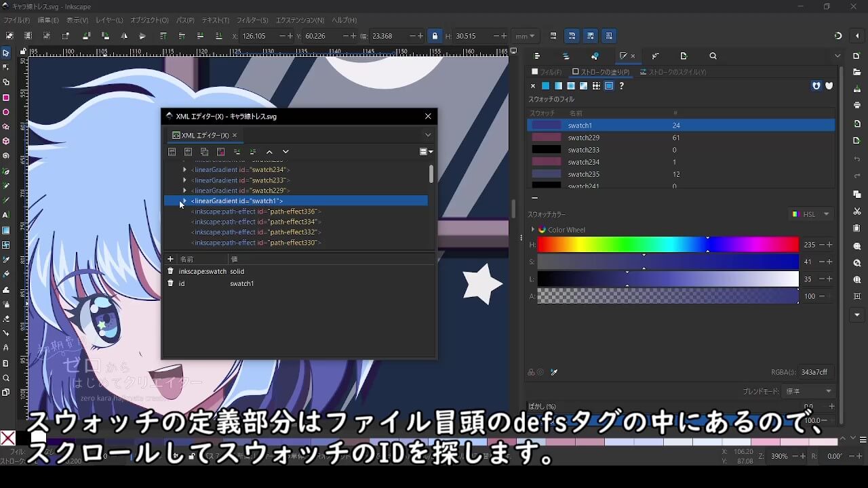Click Hue slider bar
Viewport: 868px width, 488px height.
click(x=668, y=245)
